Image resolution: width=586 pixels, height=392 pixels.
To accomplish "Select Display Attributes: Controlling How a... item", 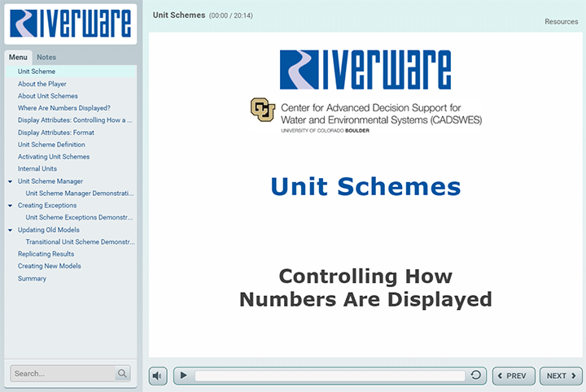I will (75, 120).
